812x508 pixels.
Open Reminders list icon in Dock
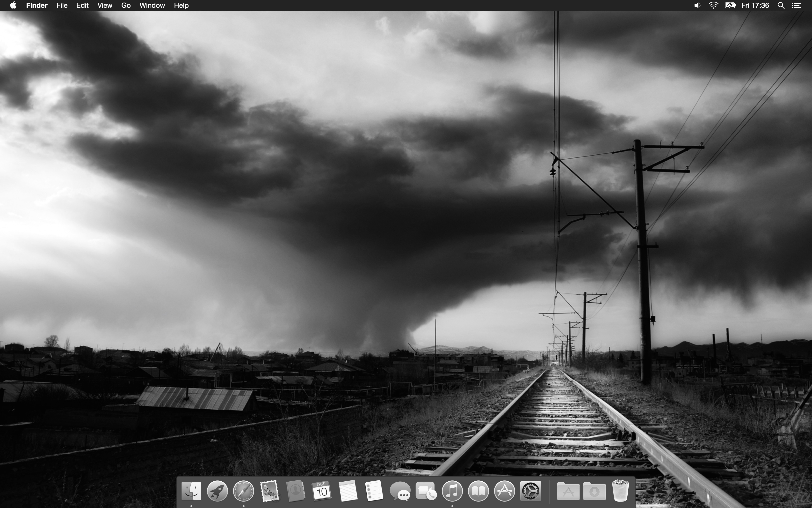[374, 491]
